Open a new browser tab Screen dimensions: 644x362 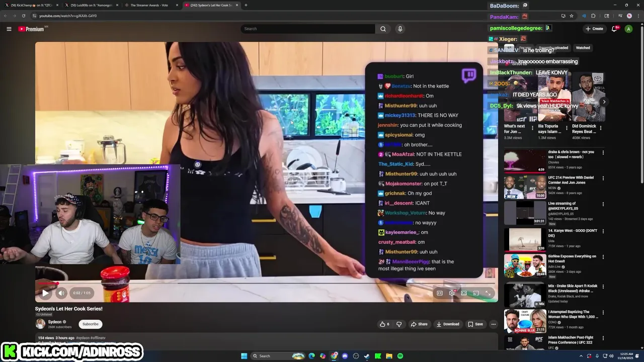click(246, 5)
